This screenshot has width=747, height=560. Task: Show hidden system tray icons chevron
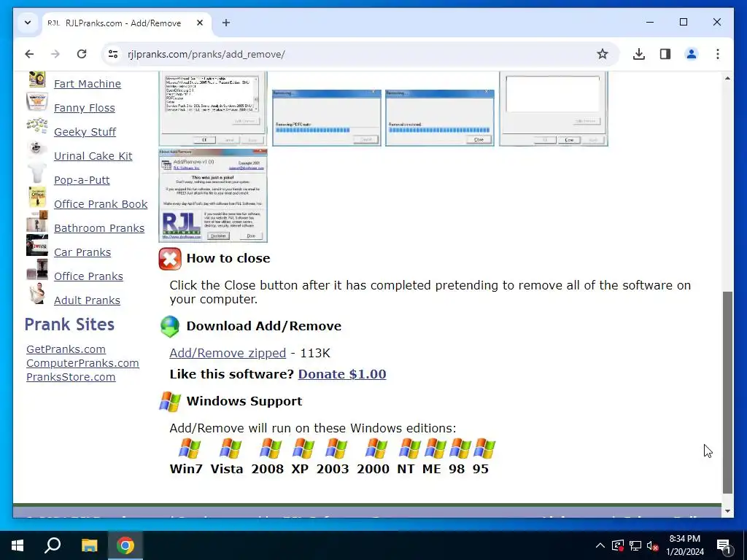[600, 545]
